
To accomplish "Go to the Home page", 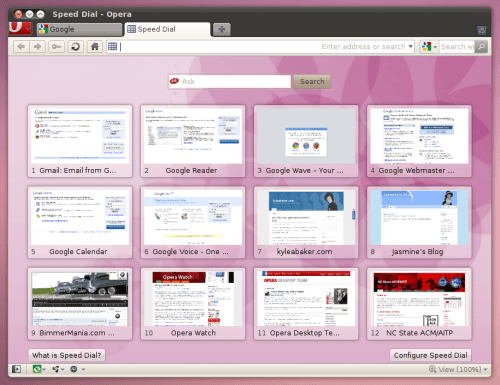I will click(x=95, y=46).
